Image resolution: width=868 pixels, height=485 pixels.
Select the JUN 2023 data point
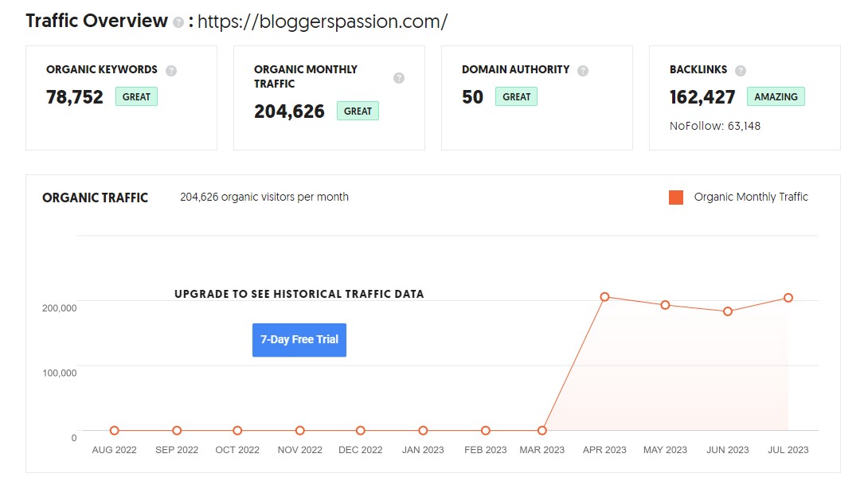coord(727,311)
